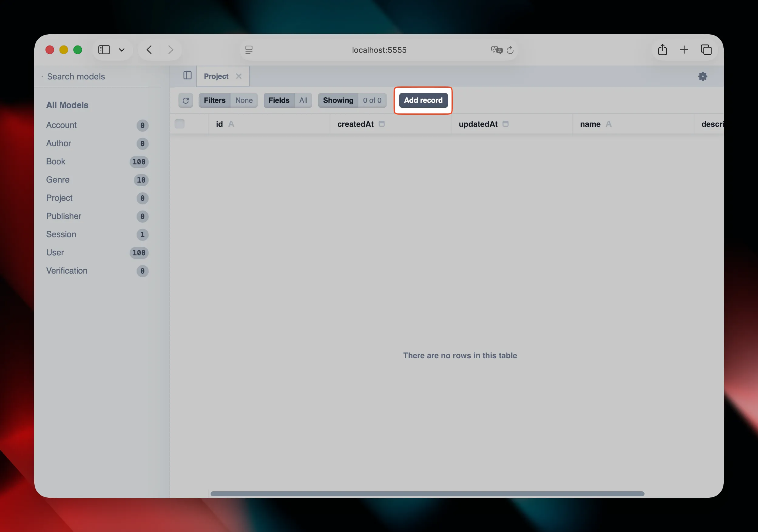The image size is (758, 532).
Task: Click the refresh records icon
Action: 186,100
